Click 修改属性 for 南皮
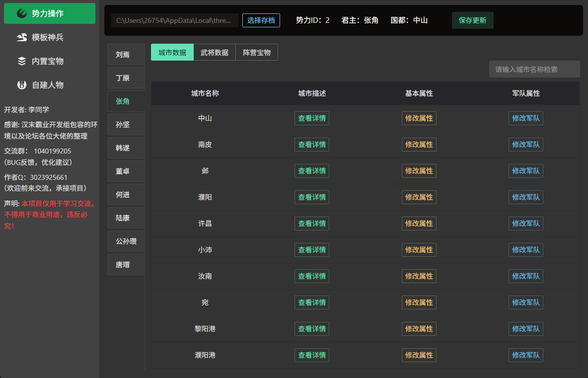This screenshot has height=378, width=588. [419, 145]
